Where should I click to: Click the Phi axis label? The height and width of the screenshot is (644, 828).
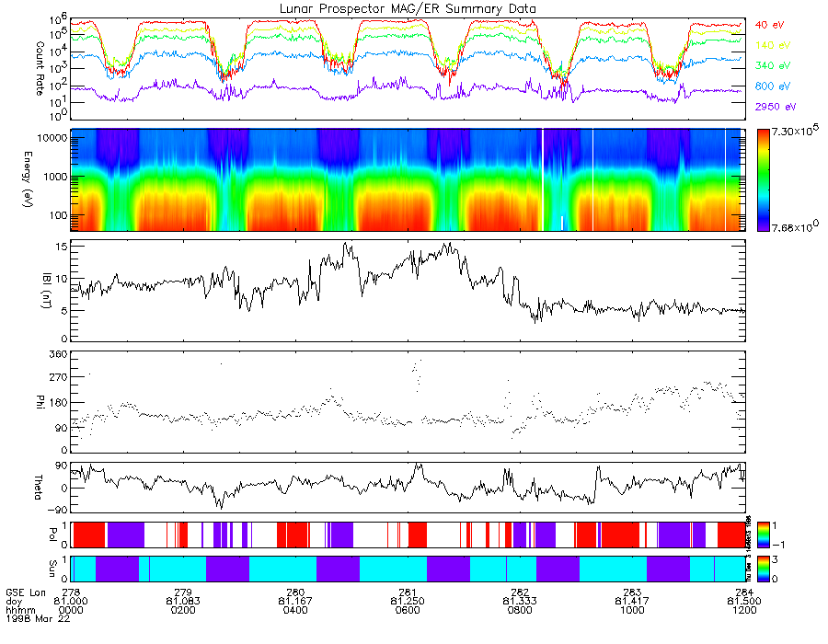click(x=40, y=401)
